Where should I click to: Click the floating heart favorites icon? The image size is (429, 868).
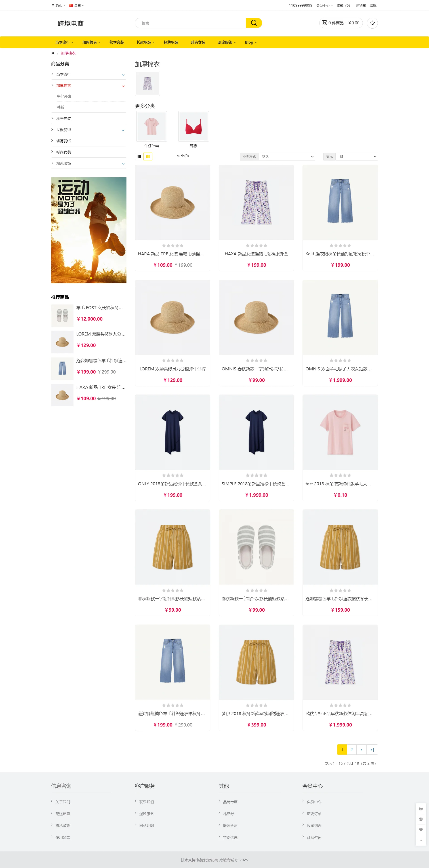pos(421,830)
